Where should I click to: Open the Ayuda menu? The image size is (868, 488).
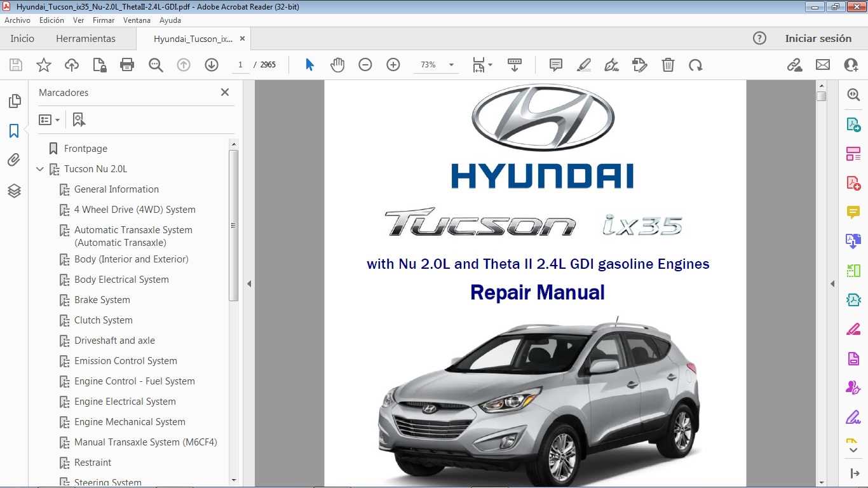pyautogui.click(x=170, y=20)
